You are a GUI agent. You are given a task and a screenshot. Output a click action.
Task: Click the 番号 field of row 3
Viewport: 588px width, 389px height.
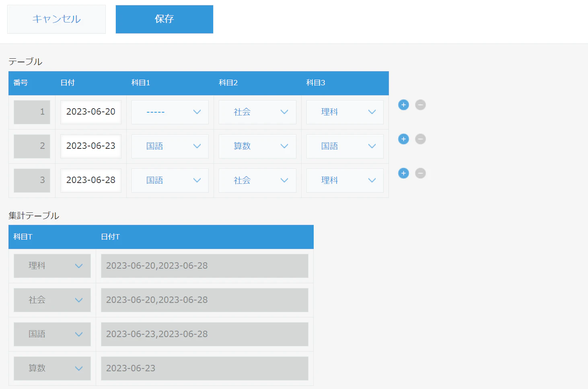[32, 181]
